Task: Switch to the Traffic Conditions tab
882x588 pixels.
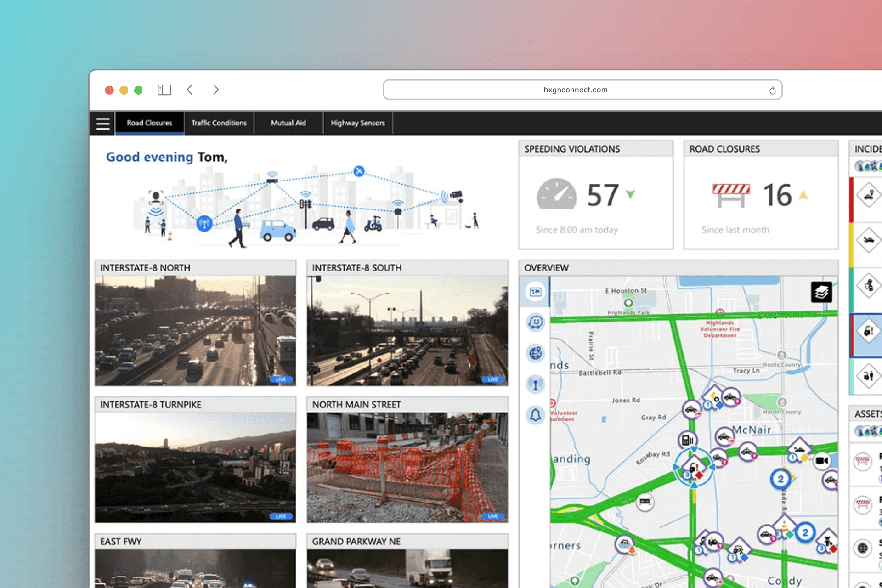Action: tap(219, 123)
